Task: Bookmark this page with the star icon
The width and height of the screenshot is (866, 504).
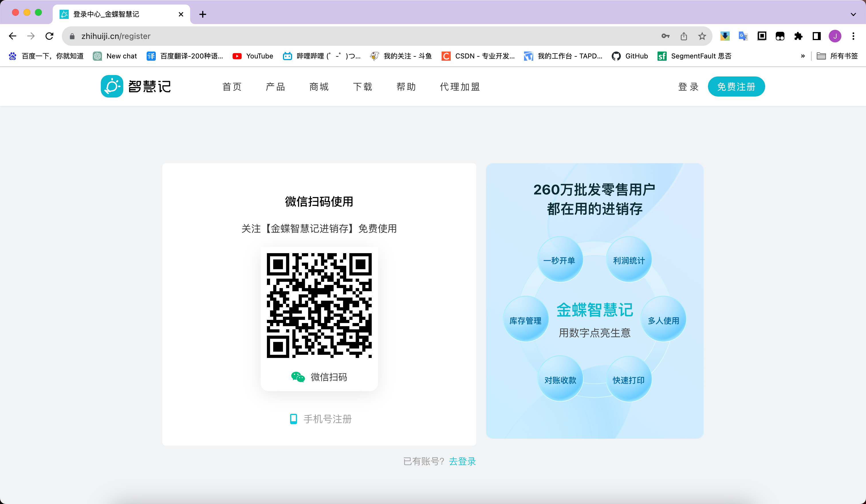Action: click(702, 36)
